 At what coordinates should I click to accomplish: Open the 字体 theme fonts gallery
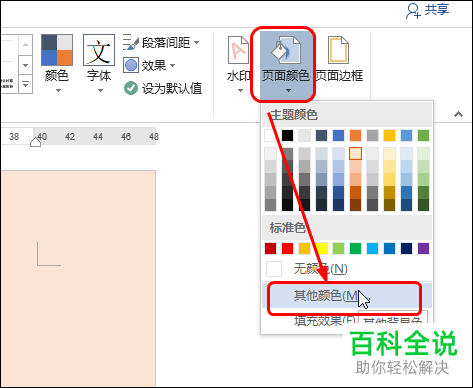click(x=99, y=63)
